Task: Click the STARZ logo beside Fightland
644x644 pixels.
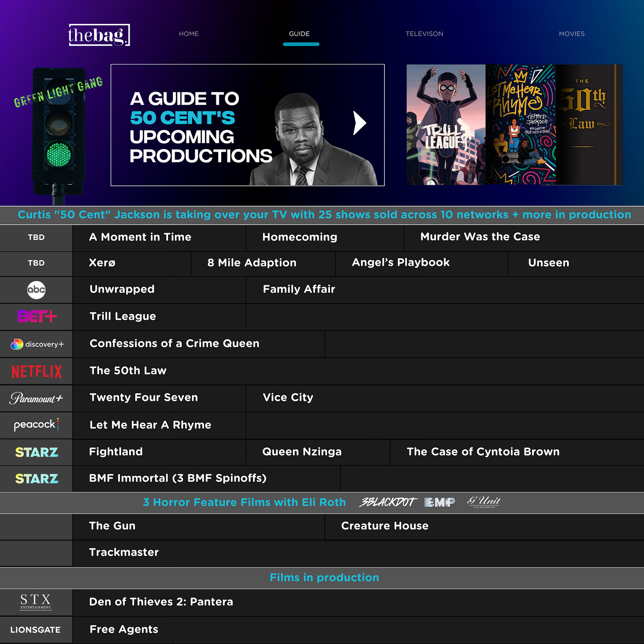Action: click(x=37, y=452)
